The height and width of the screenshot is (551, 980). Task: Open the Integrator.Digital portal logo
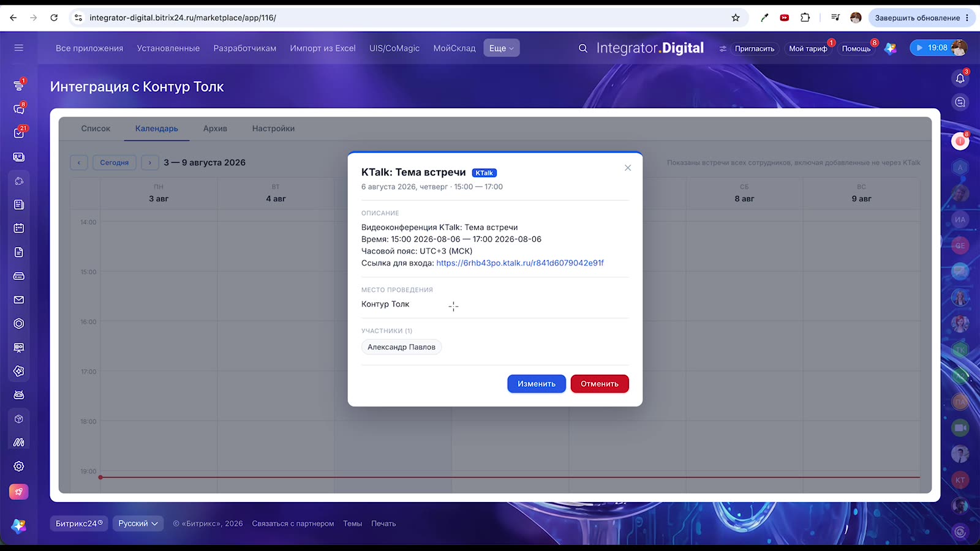point(650,48)
